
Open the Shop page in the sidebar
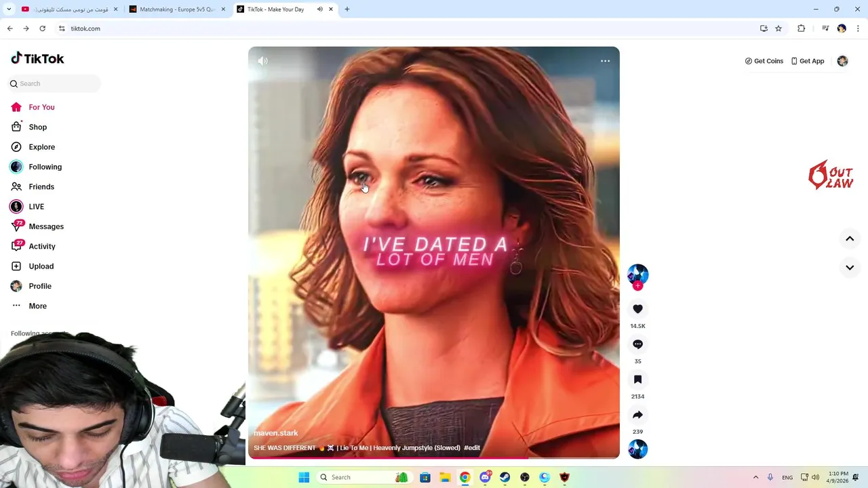point(28,127)
